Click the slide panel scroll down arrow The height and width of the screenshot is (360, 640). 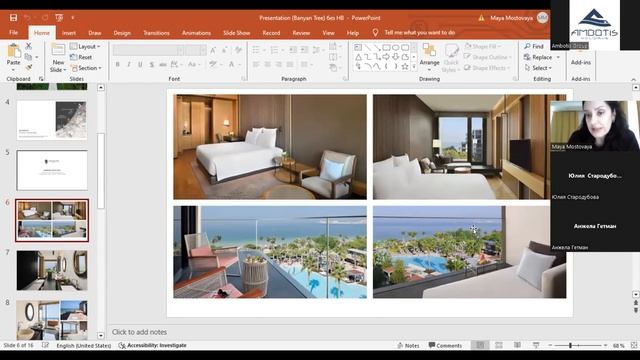[101, 336]
